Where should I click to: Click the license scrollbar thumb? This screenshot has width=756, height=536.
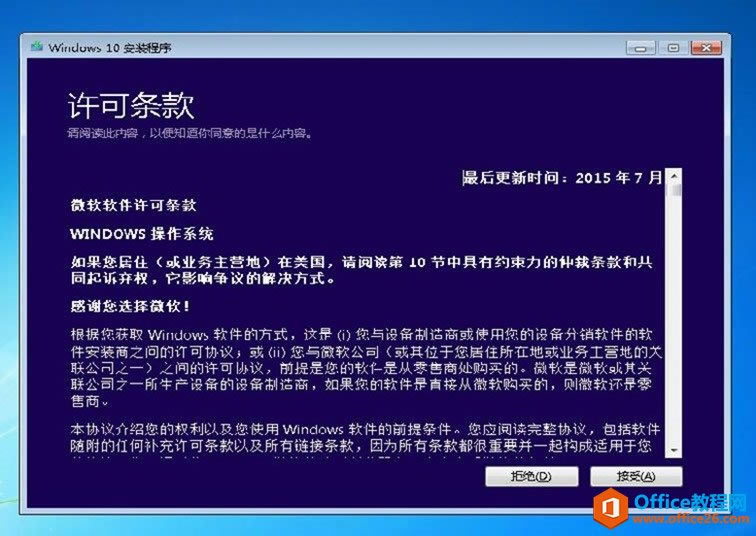click(x=676, y=190)
